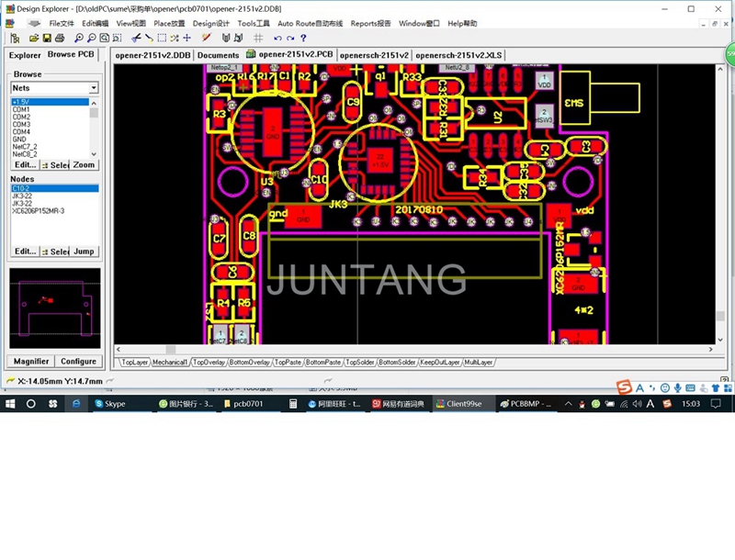Click the Jump button under Nodes
Image resolution: width=735 pixels, height=560 pixels.
tap(84, 252)
